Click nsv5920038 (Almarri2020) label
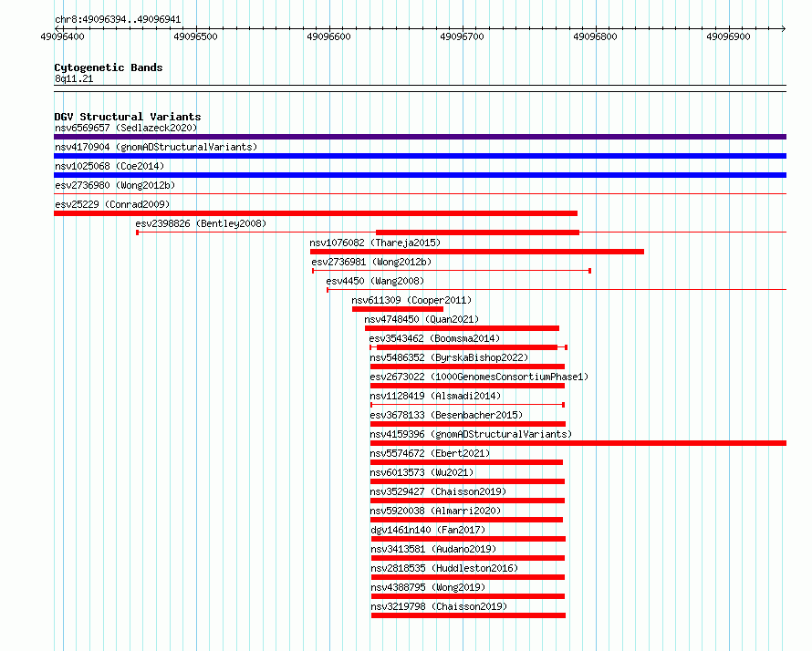Viewport: 812px width, 651px height. (435, 511)
